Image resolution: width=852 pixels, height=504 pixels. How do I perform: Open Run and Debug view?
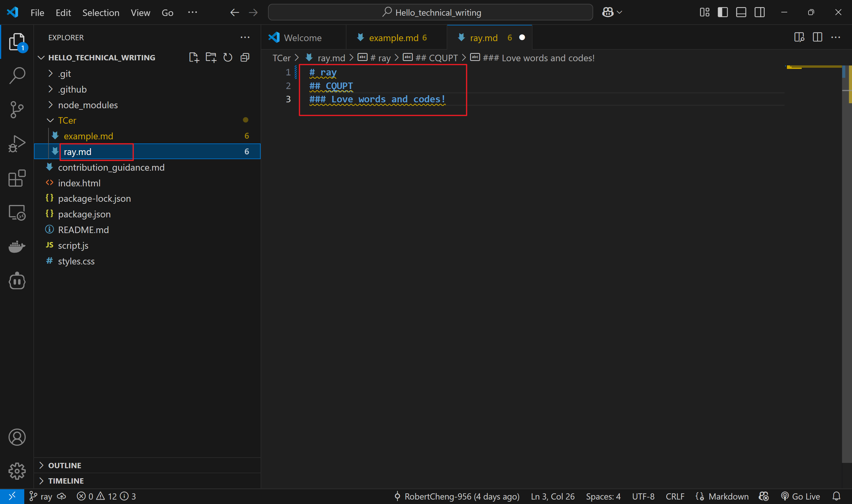[x=17, y=144]
